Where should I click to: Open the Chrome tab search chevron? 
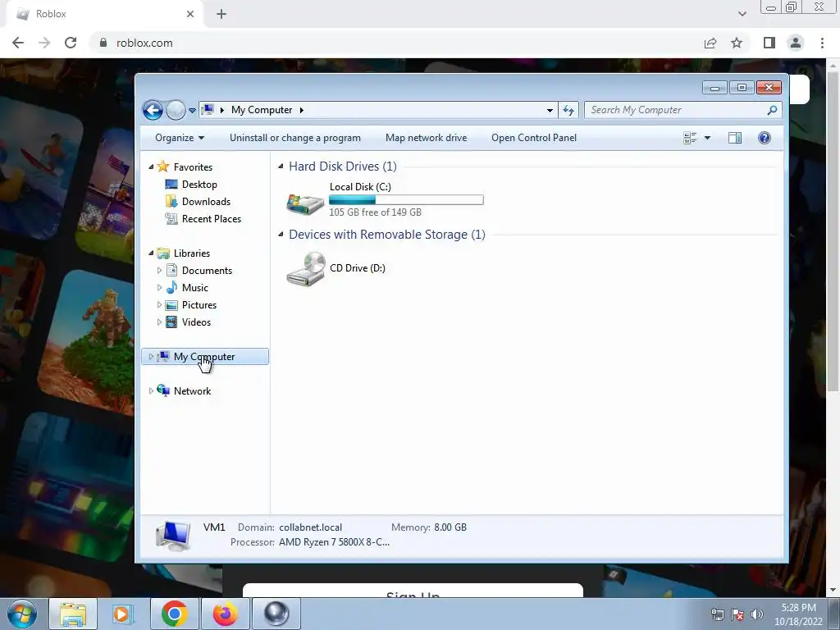coord(742,14)
